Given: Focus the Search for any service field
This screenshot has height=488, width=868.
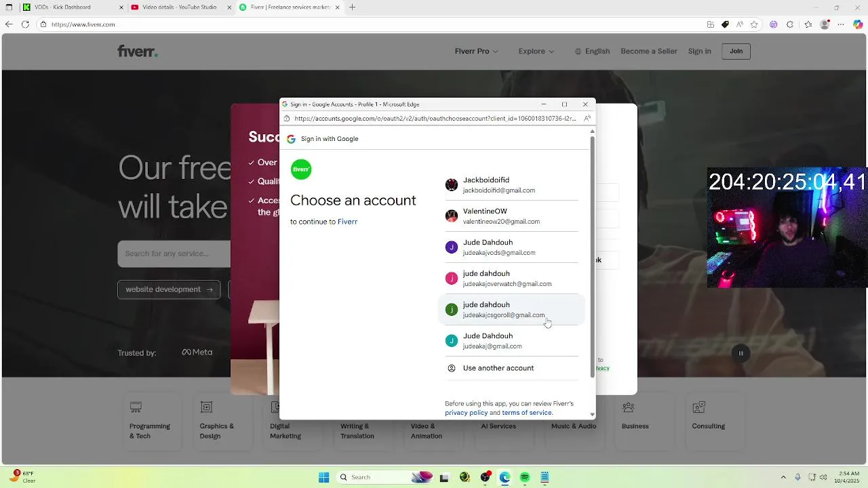Looking at the screenshot, I should tap(174, 253).
